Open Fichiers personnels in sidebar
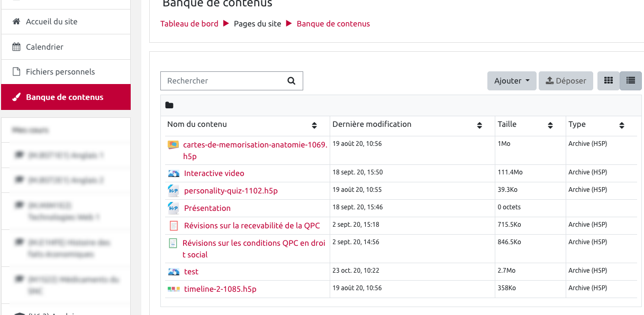The image size is (644, 315). tap(60, 72)
